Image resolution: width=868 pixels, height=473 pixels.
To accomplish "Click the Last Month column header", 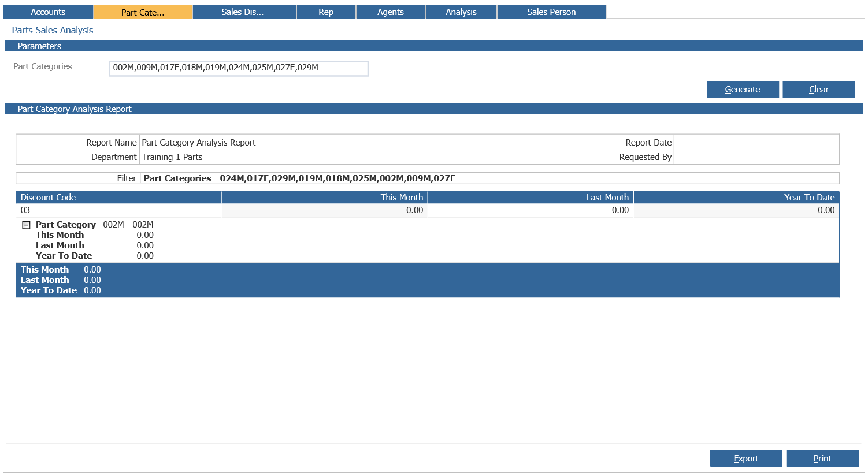I will (531, 198).
